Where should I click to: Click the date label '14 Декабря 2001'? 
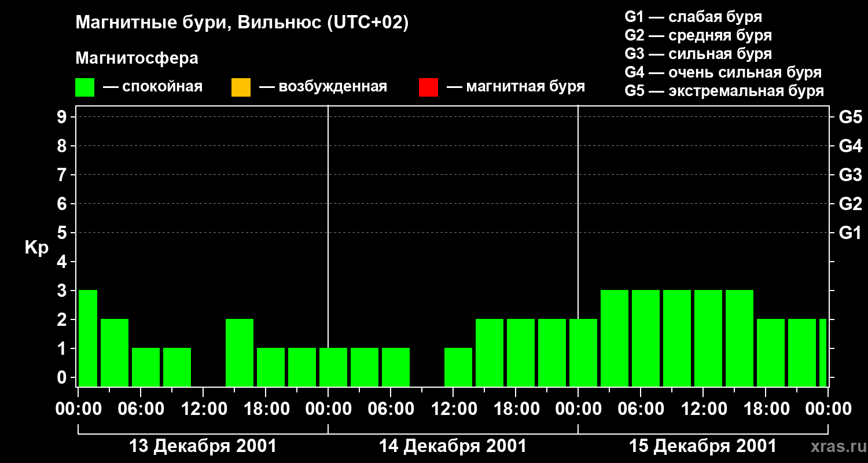tap(453, 446)
